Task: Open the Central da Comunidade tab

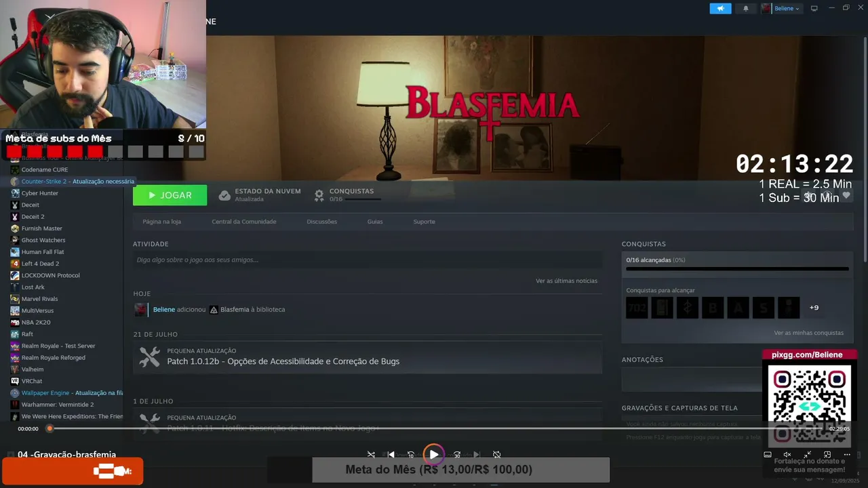Action: [x=244, y=222]
